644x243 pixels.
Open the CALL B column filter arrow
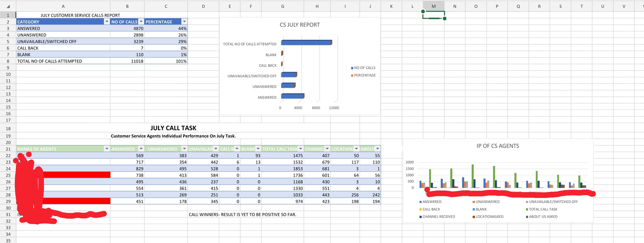(237, 149)
